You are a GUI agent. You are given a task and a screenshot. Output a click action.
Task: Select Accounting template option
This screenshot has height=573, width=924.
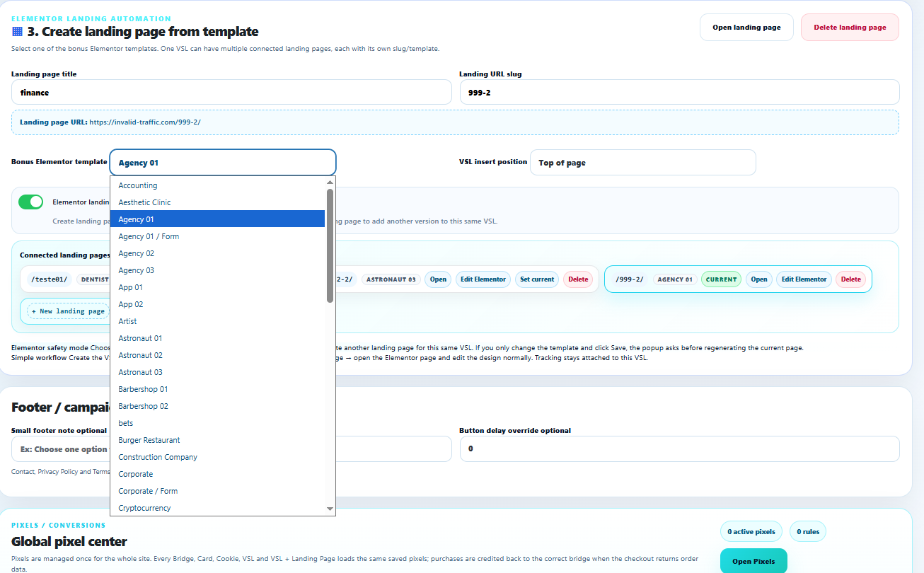[217, 185]
